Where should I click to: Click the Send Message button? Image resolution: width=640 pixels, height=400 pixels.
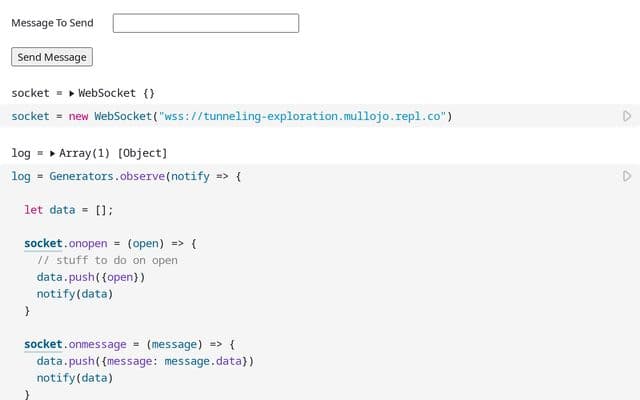(52, 57)
